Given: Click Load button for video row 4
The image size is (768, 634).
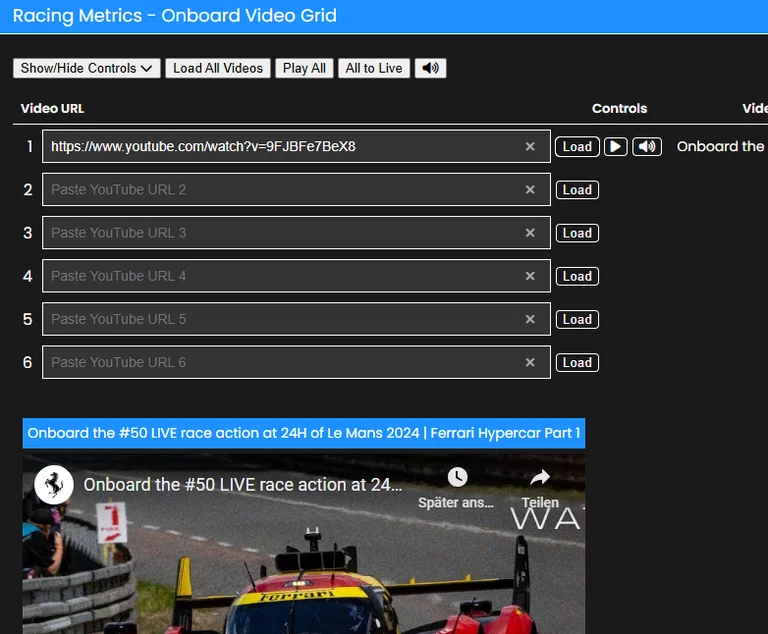Looking at the screenshot, I should pos(577,276).
